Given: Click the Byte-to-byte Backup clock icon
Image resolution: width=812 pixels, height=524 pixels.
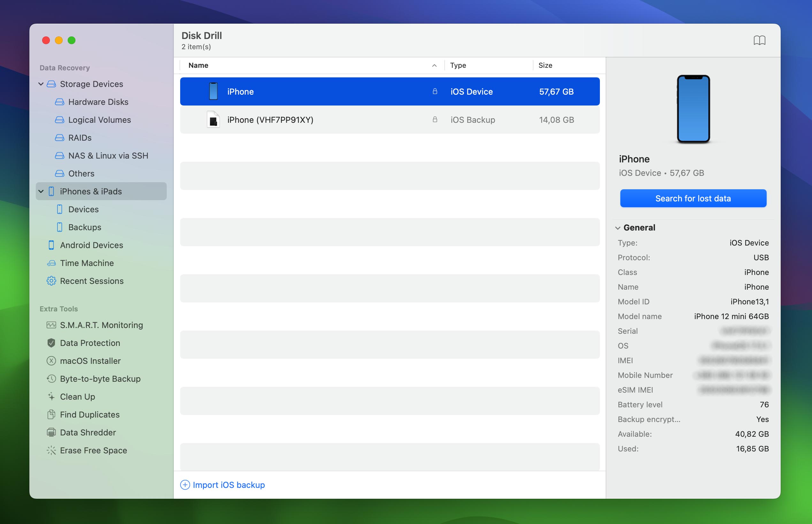Looking at the screenshot, I should 51,378.
